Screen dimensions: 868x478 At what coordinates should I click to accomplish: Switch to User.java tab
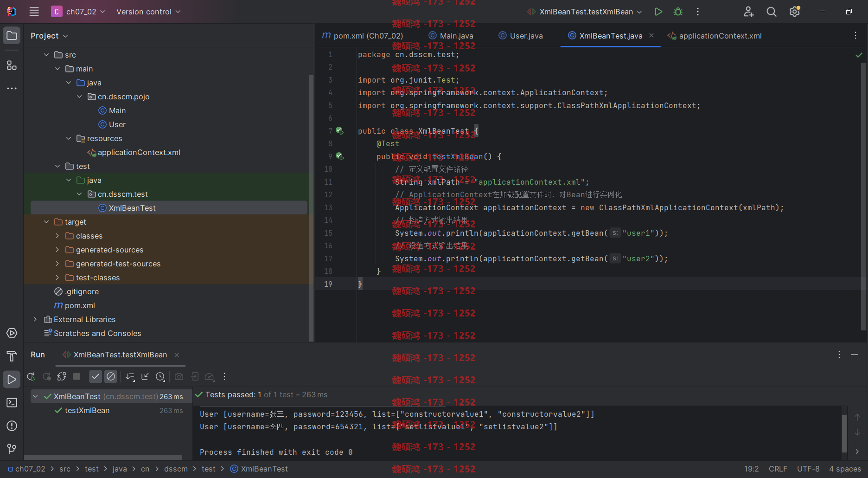point(521,36)
